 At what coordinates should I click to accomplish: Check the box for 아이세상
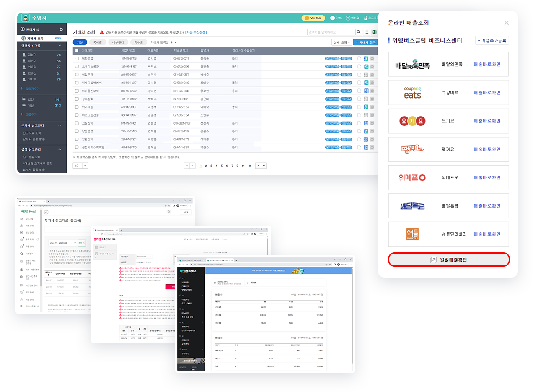tap(77, 107)
